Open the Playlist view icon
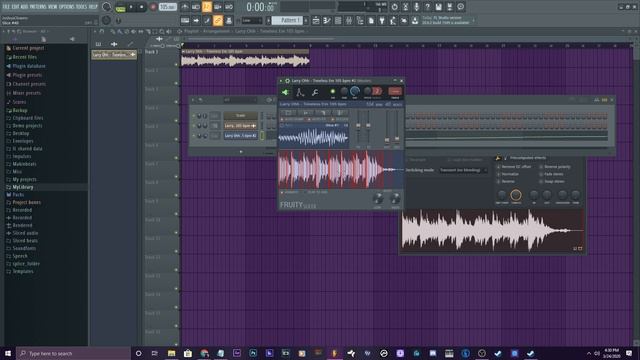 point(316,20)
